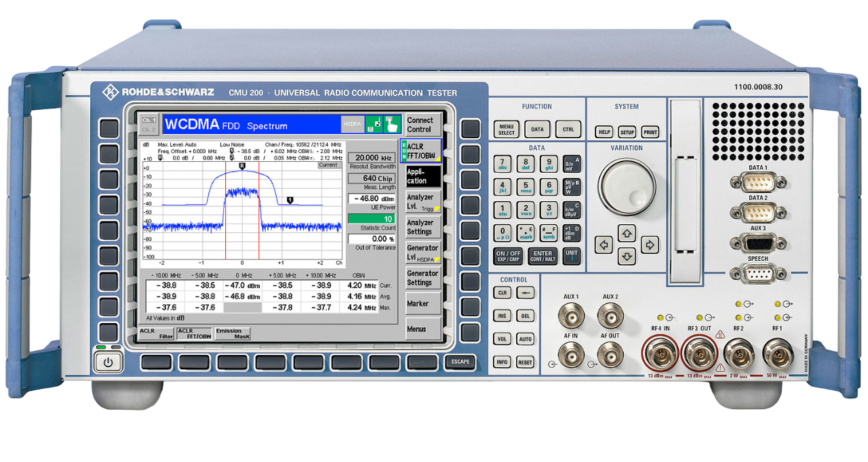Viewport: 868px width, 462px height.
Task: Tap the decimal point mark key
Action: (x=526, y=233)
